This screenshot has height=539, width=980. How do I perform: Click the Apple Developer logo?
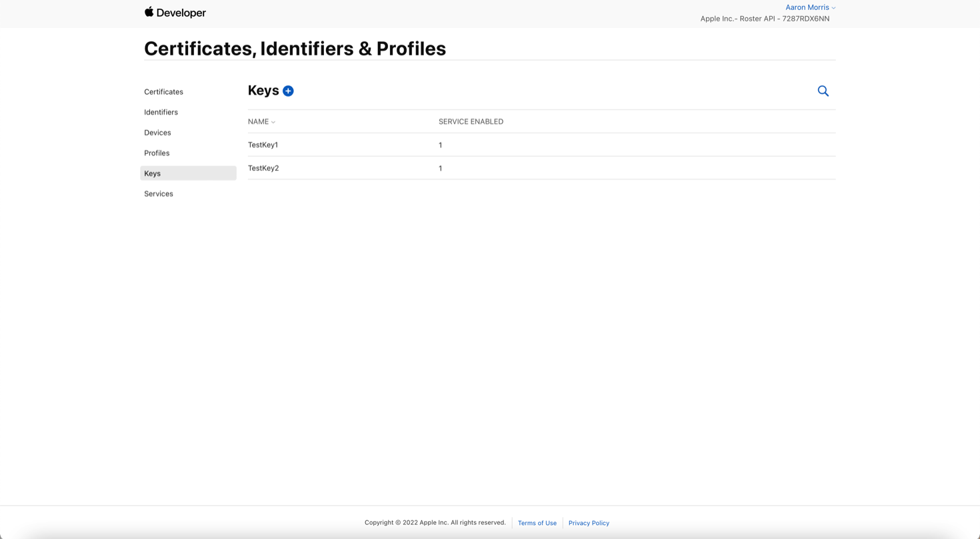(x=175, y=13)
